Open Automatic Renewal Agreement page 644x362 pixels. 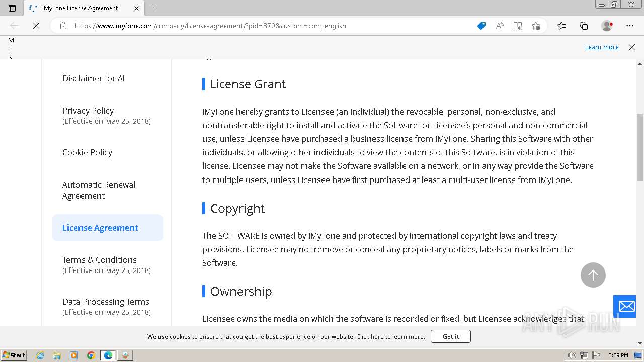coord(99,190)
